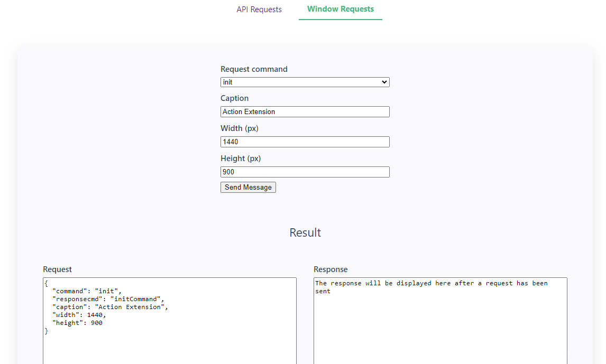Click the Caption field label
Screen dimensions: 606x364
(x=234, y=98)
